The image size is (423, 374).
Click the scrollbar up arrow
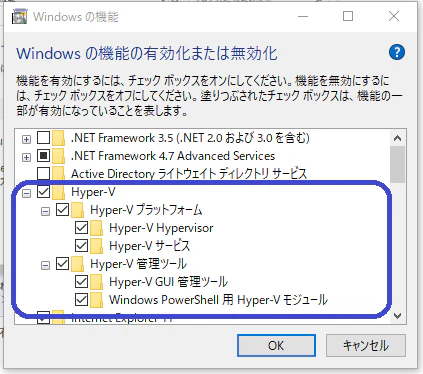coord(397,138)
